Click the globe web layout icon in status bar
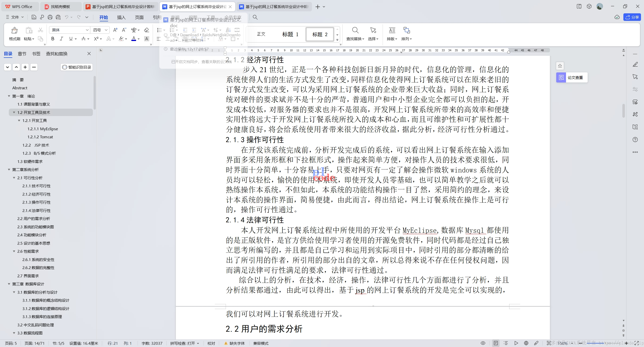The image size is (644, 347). coord(526,343)
